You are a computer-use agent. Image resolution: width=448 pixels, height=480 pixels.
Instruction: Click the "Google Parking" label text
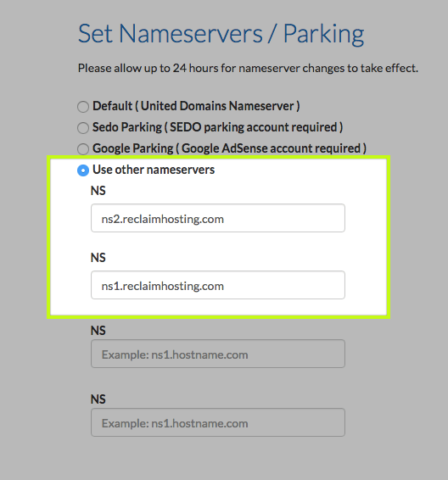tap(133, 148)
